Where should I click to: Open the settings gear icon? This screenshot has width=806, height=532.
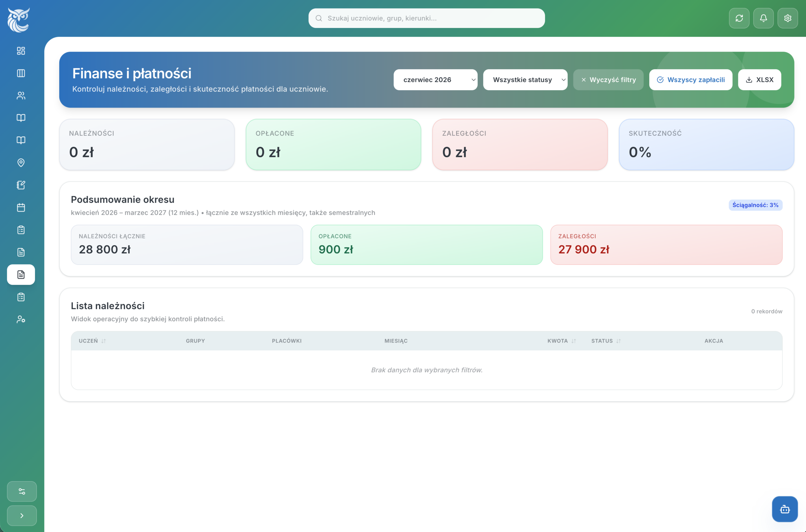click(788, 18)
